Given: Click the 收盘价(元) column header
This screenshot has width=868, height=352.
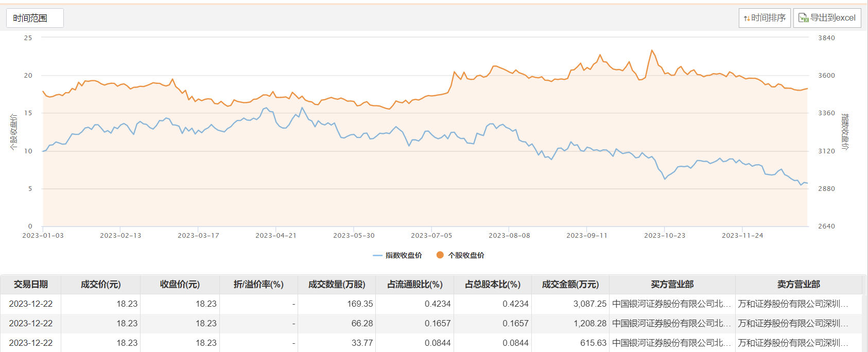Looking at the screenshot, I should click(x=180, y=285).
